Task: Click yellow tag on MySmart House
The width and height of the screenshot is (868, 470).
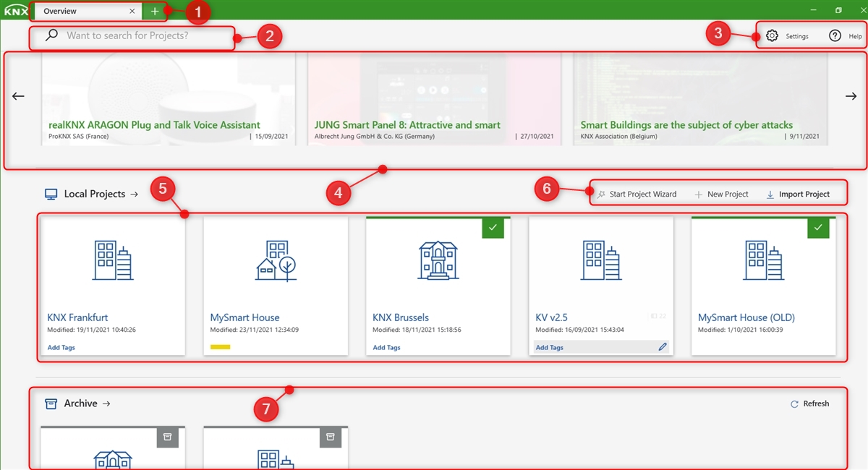Action: [x=221, y=347]
